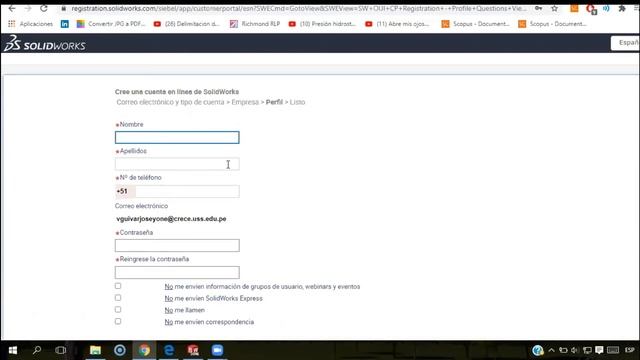Open the notifications action center icon
This screenshot has height=360, width=640.
point(599,350)
